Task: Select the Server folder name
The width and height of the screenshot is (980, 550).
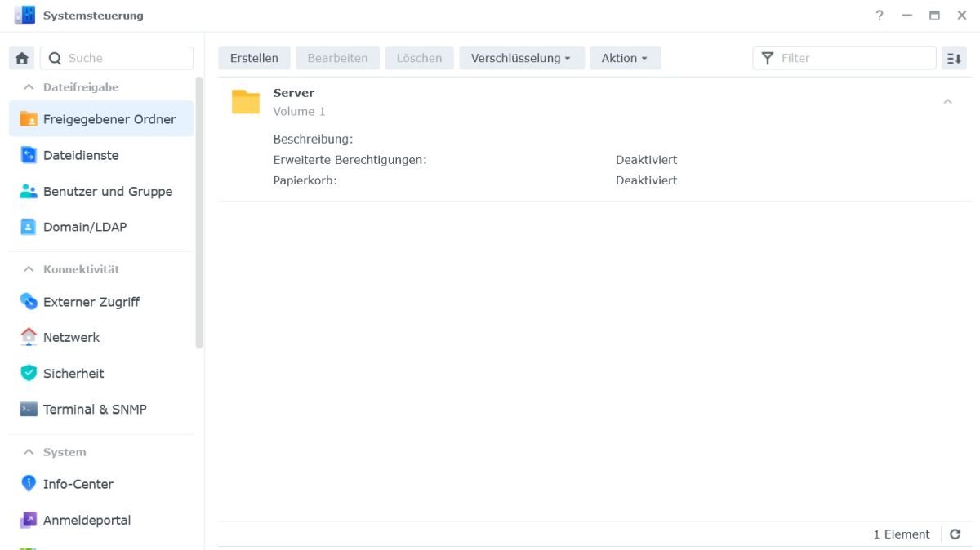Action: [293, 93]
